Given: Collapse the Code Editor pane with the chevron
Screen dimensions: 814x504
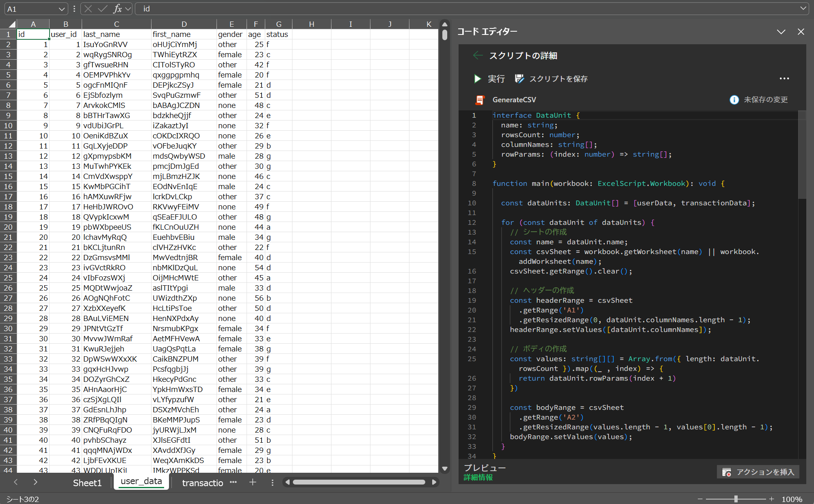Looking at the screenshot, I should coord(781,32).
